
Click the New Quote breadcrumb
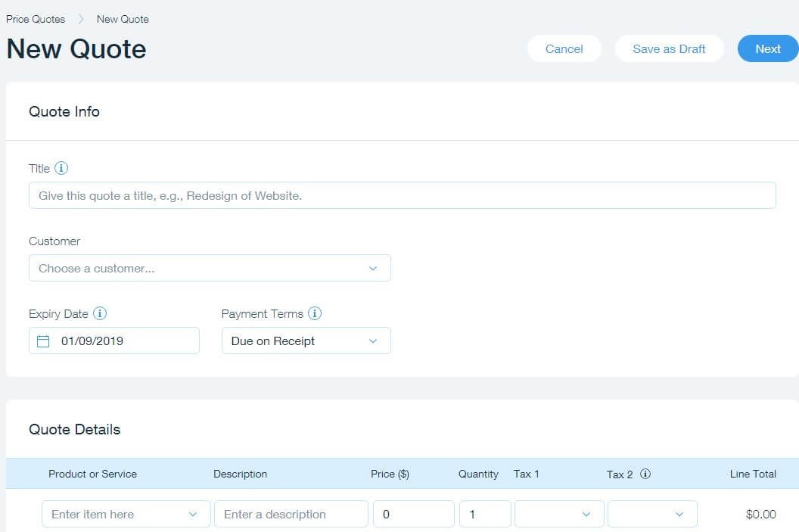pyautogui.click(x=123, y=20)
